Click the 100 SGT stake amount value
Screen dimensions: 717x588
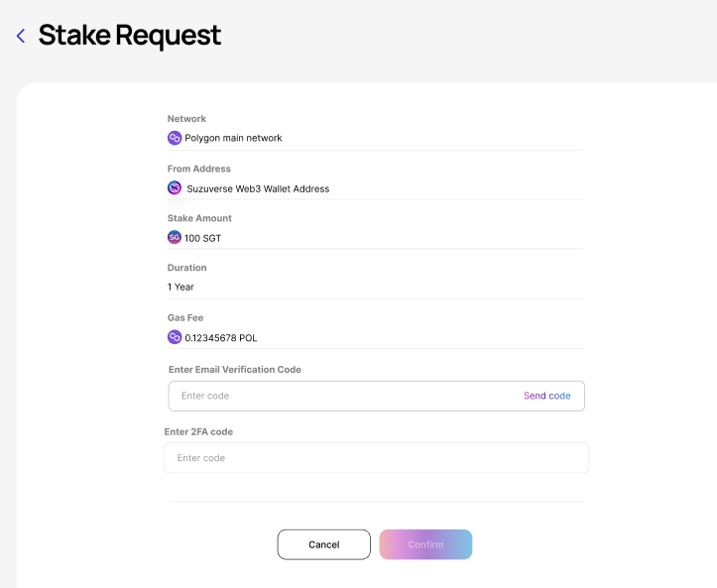(x=202, y=238)
